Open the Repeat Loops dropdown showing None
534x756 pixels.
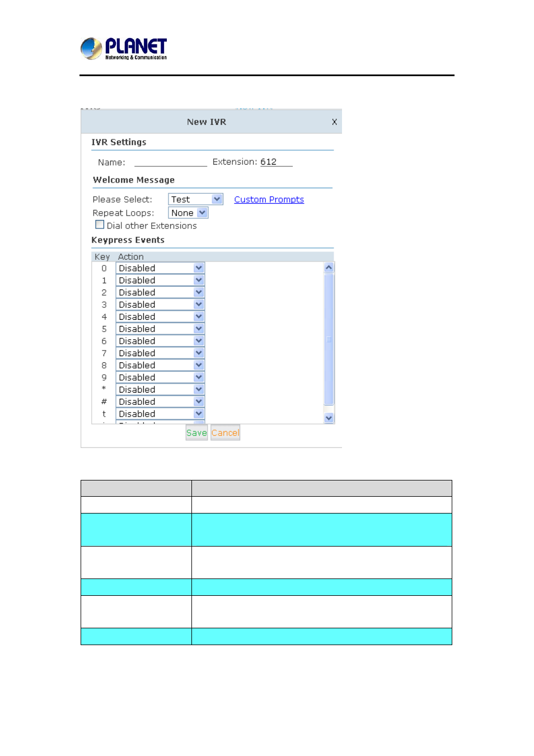188,213
